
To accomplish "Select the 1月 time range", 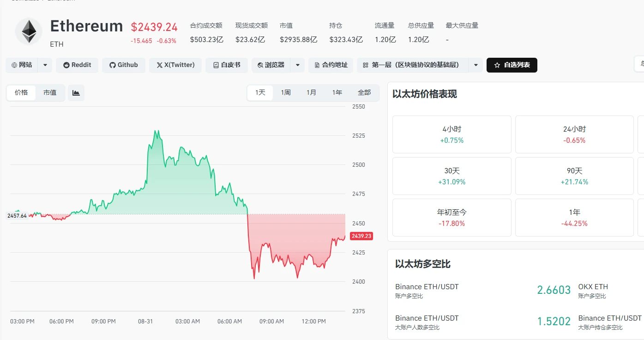I will point(312,93).
